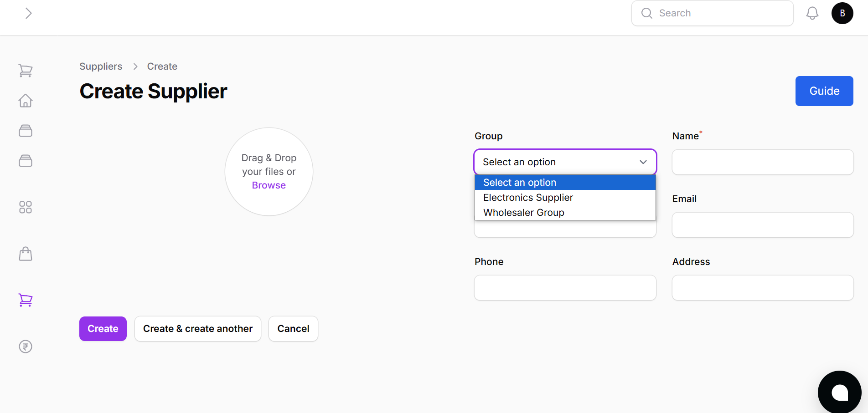Open the user avatar menu labeled B
This screenshot has height=413, width=868.
point(842,13)
